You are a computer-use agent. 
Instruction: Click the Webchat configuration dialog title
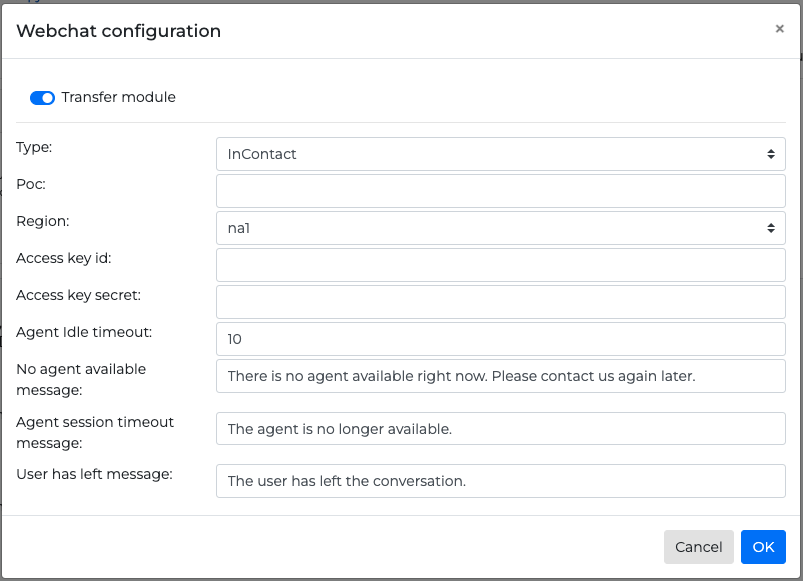(x=119, y=31)
